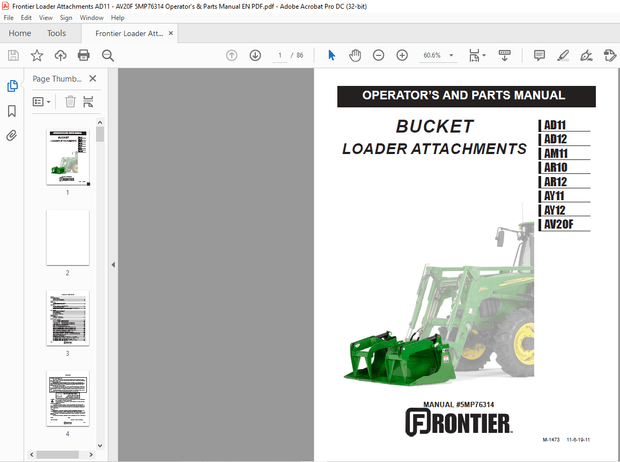Select the highlight pen tool
The width and height of the screenshot is (620, 462).
click(x=563, y=55)
